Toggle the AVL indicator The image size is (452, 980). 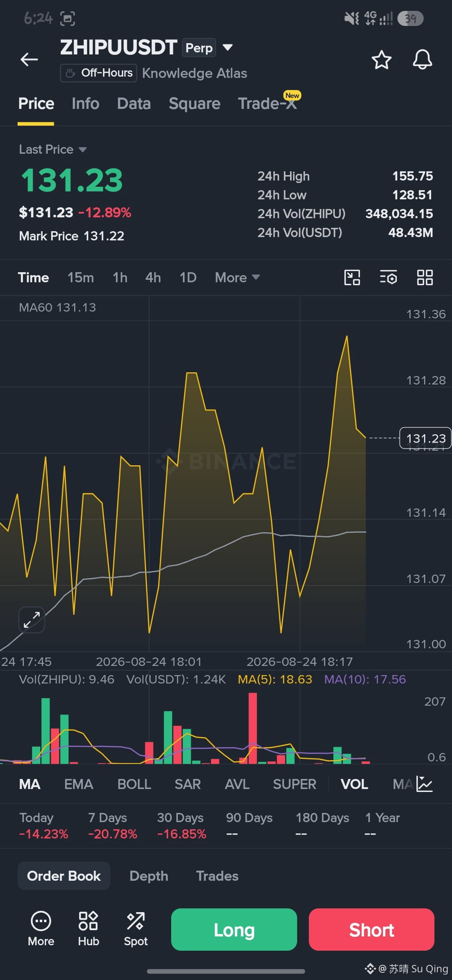tap(237, 784)
